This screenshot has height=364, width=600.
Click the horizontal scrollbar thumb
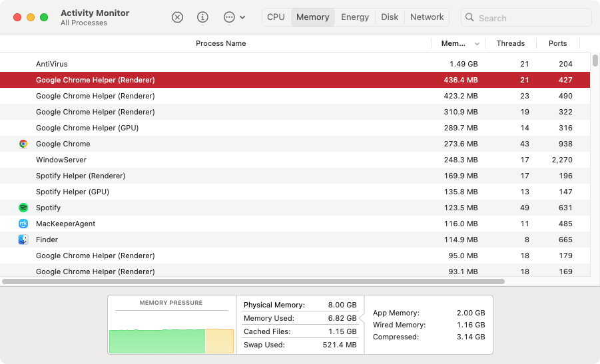pyautogui.click(x=253, y=281)
